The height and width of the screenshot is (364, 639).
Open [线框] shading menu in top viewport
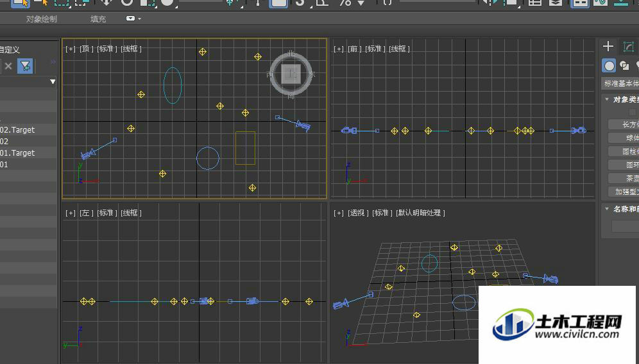tap(132, 49)
